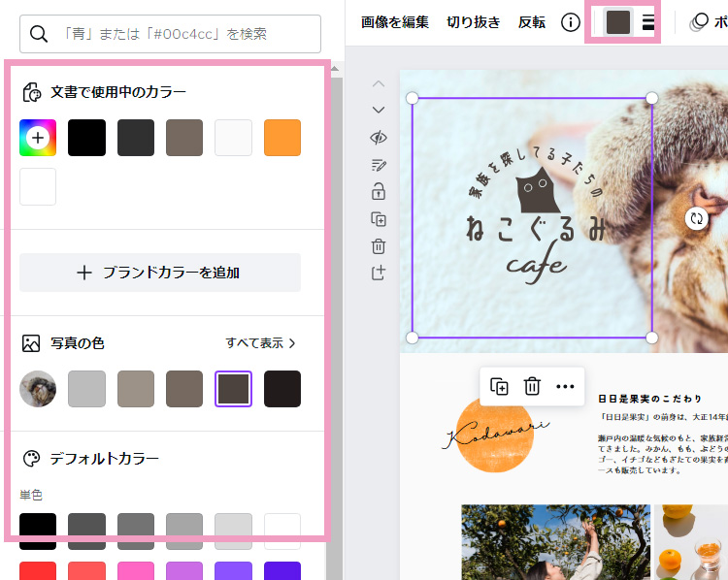This screenshot has width=728, height=580.
Task: Click the デフォルトカラー section header
Action: pyautogui.click(x=105, y=459)
